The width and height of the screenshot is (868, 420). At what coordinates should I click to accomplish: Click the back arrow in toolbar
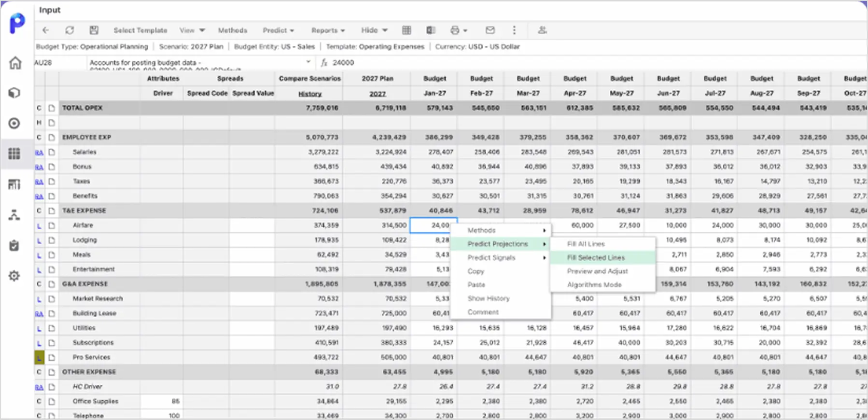[x=45, y=30]
